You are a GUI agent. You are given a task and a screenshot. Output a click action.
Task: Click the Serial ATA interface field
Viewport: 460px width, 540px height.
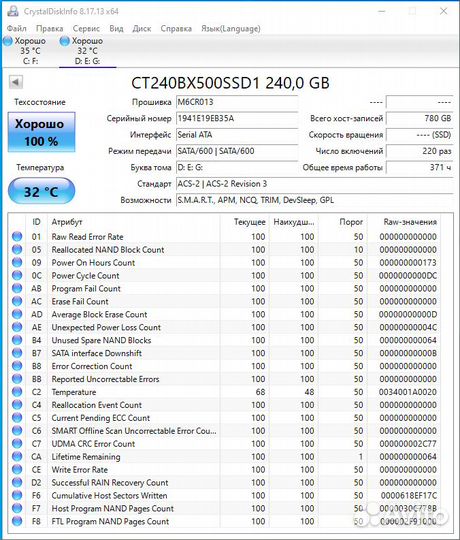click(x=237, y=135)
